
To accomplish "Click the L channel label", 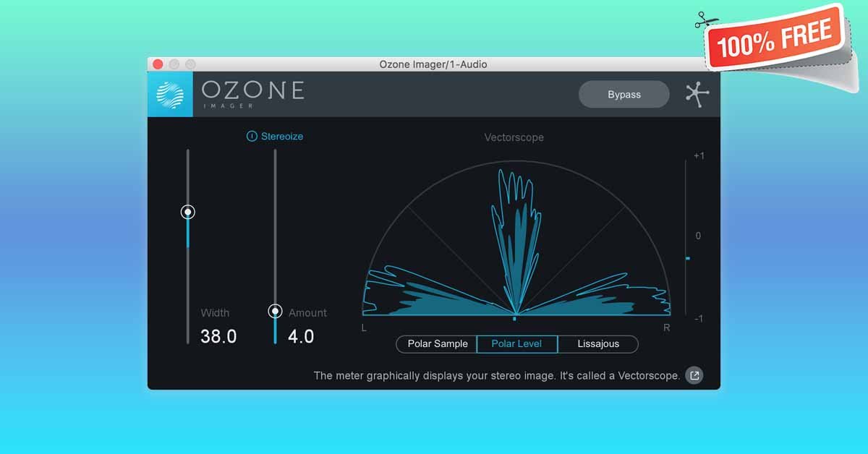I will coord(365,328).
